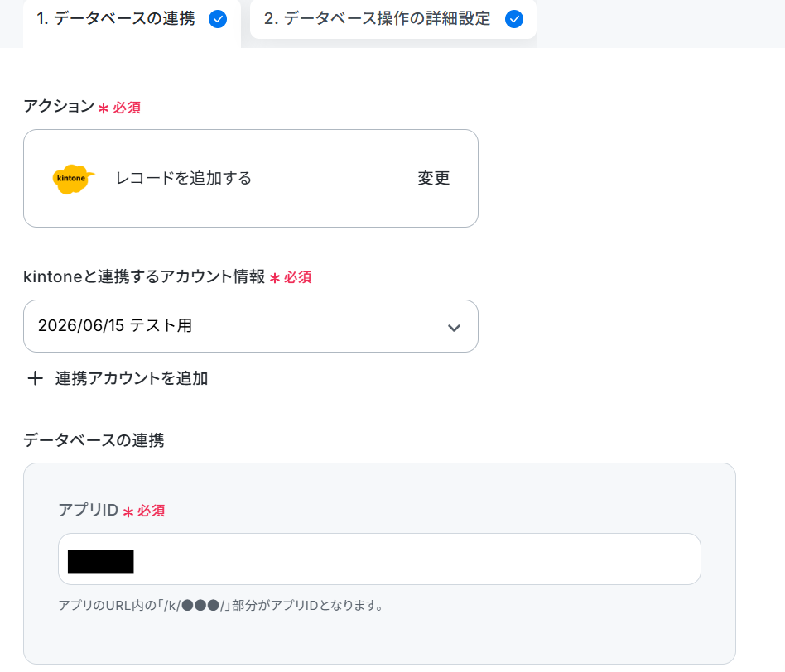The width and height of the screenshot is (785, 672).
Task: Click the blue checkmark on step 1 tab
Action: pyautogui.click(x=218, y=19)
